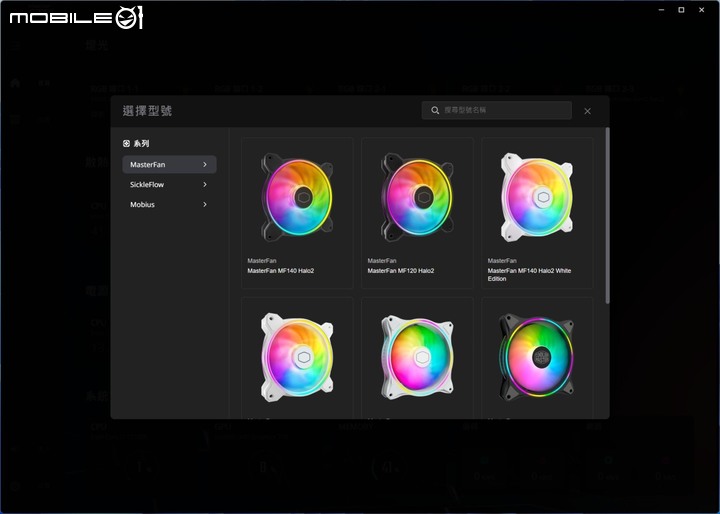720x514 pixels.
Task: Click the model name search field
Action: pyautogui.click(x=497, y=110)
